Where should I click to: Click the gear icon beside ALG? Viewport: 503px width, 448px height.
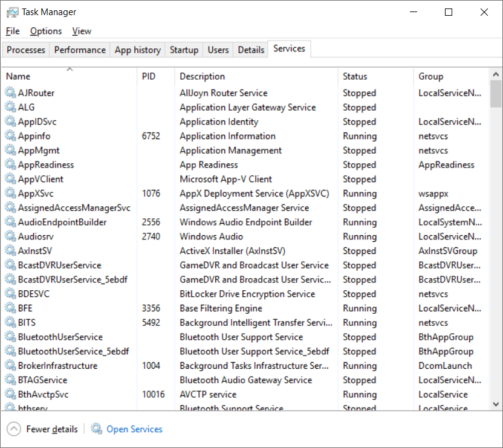[10, 107]
